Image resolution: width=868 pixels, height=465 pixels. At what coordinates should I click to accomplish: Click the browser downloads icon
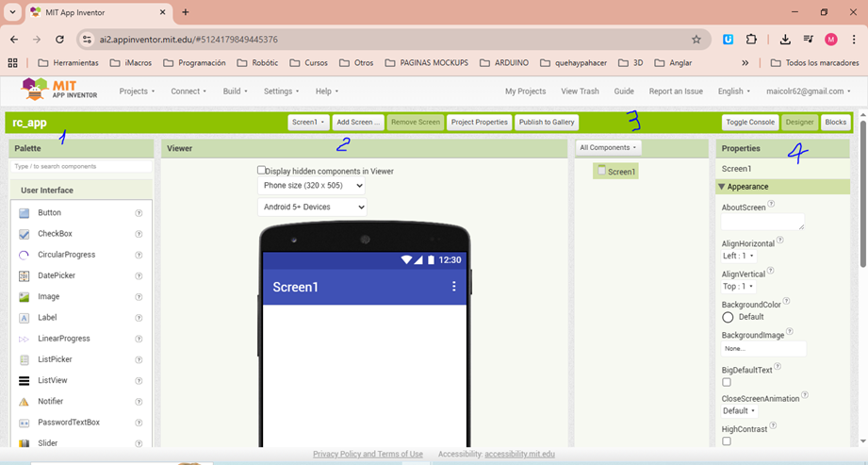pyautogui.click(x=785, y=40)
